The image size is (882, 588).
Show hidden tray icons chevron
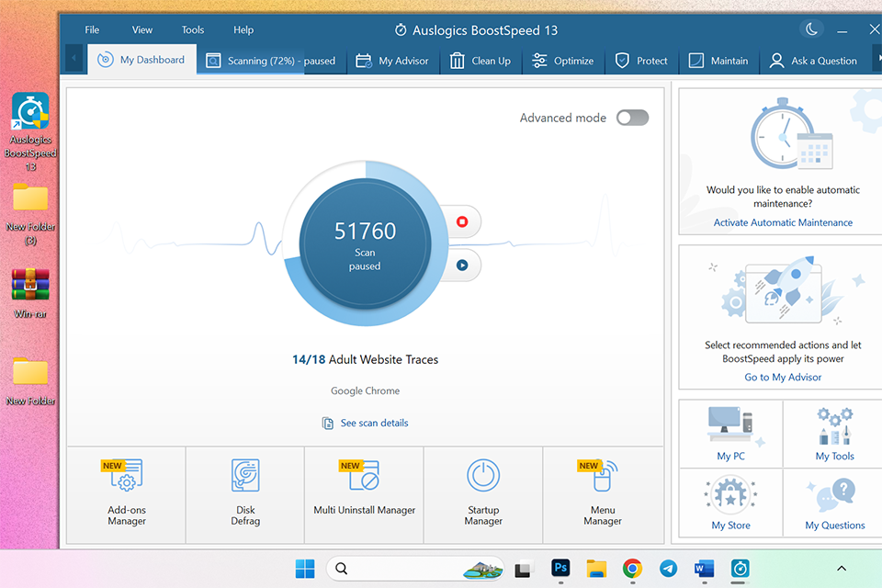click(x=841, y=569)
